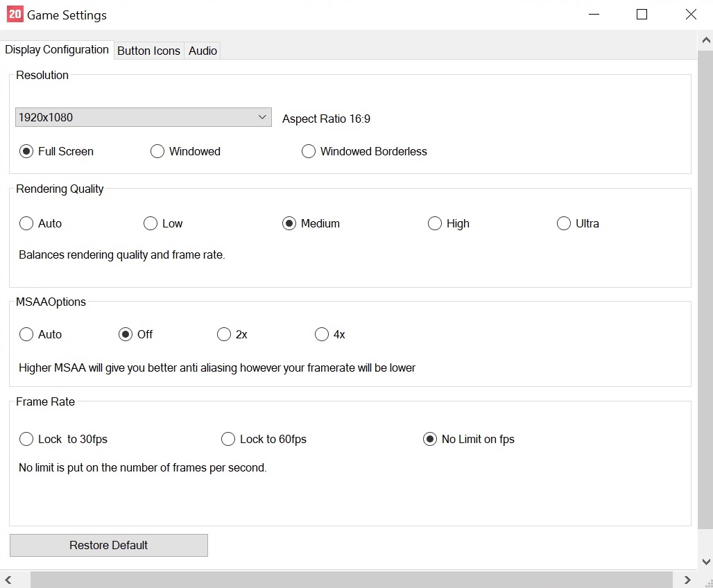Click the vertical scrollbar down arrow
The width and height of the screenshot is (713, 588).
(706, 562)
